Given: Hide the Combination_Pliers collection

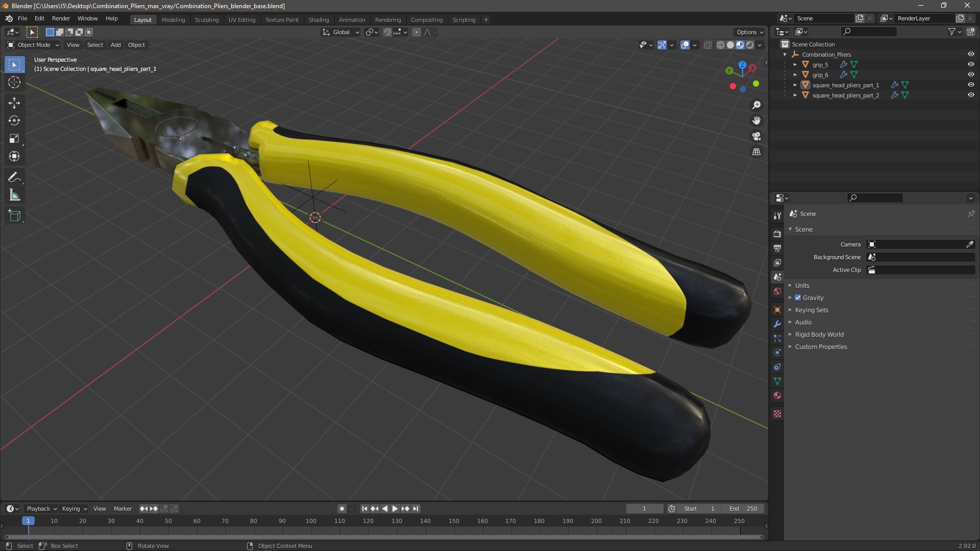Looking at the screenshot, I should pos(971,54).
